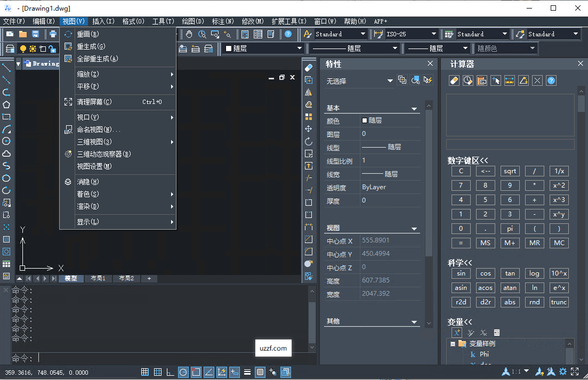Screen dimensions: 588x380
Task: Select the Pan (实时平移) hand tool icon
Action: click(x=189, y=34)
